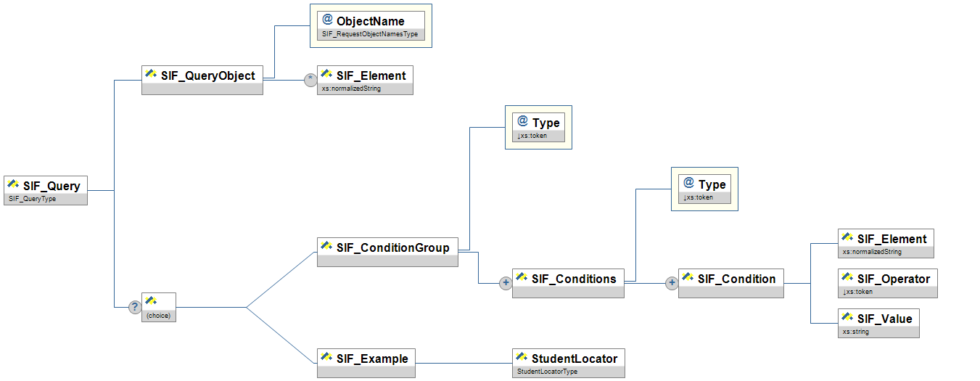
Task: Click the StudentLocator element icon
Action: 522,358
